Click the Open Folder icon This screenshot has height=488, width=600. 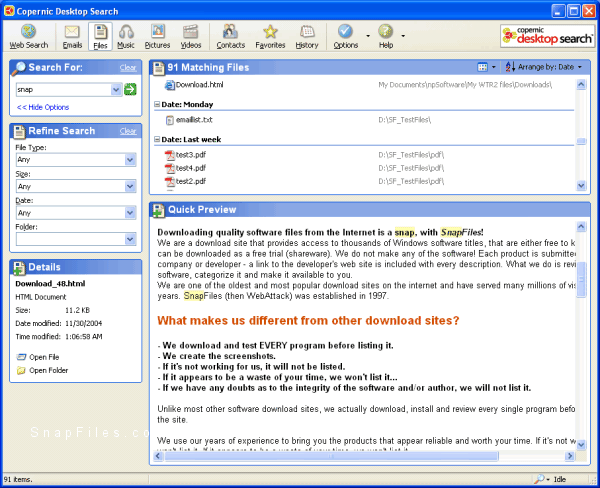21,370
